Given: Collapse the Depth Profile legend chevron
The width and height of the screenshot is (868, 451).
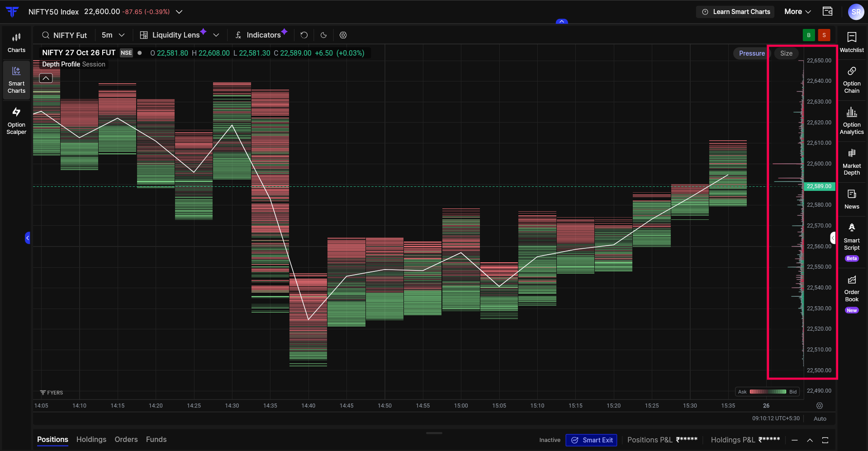Looking at the screenshot, I should point(46,78).
